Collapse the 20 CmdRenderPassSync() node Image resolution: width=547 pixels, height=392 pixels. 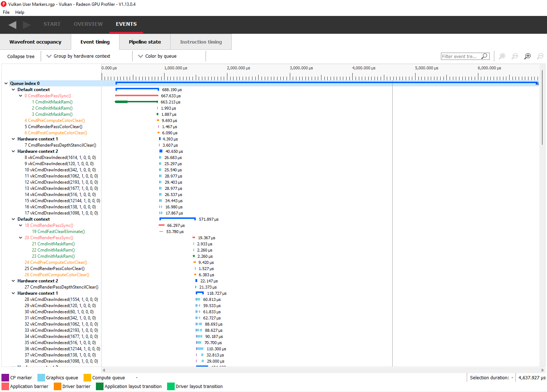[x=21, y=238]
